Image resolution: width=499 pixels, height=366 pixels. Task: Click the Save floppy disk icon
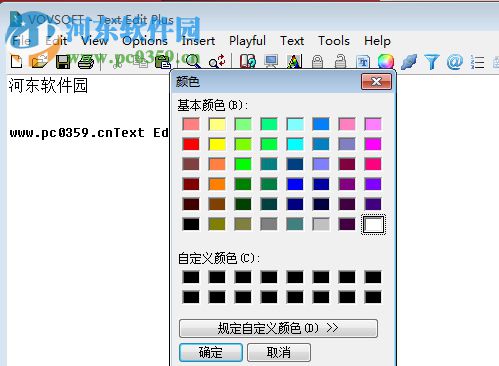pos(62,62)
